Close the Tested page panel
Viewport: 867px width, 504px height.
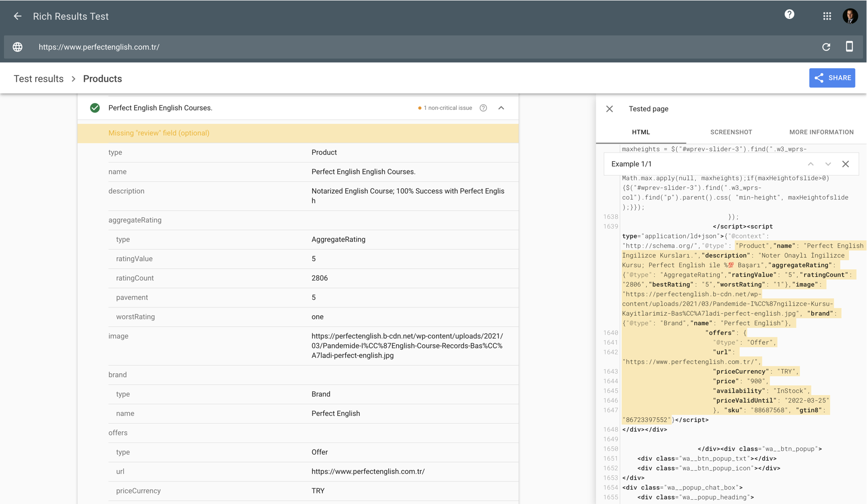point(609,109)
